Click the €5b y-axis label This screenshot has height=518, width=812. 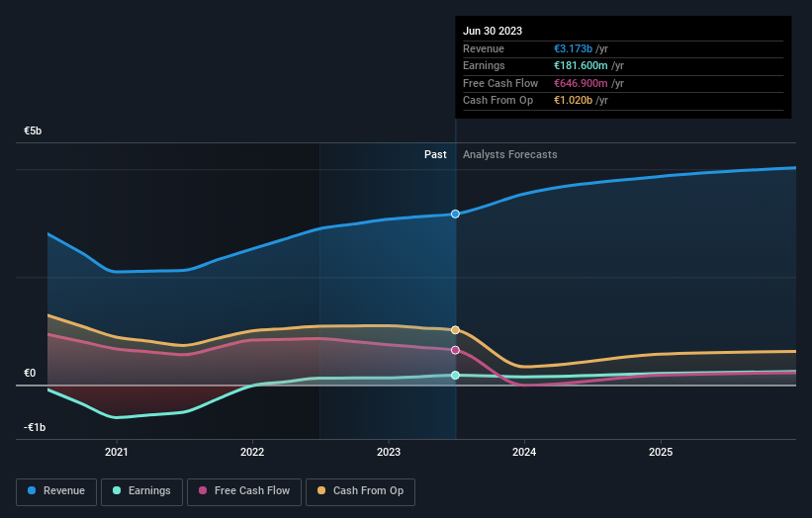coord(33,130)
